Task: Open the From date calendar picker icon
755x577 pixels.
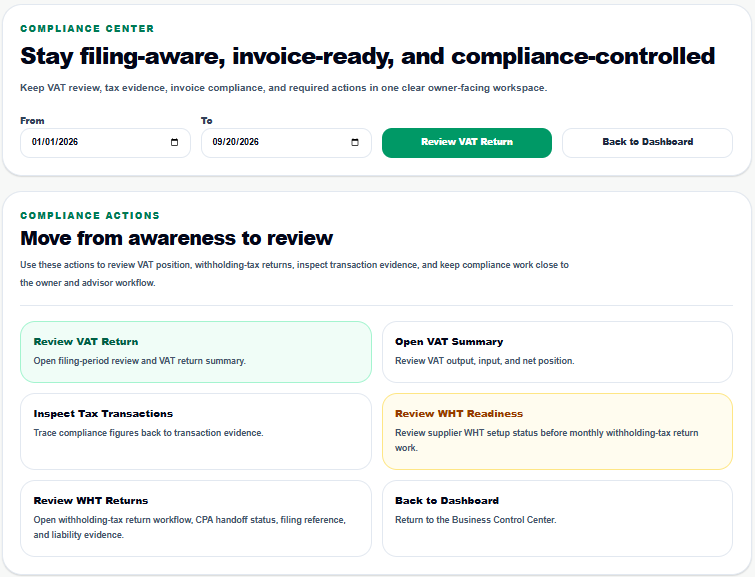Action: point(174,142)
